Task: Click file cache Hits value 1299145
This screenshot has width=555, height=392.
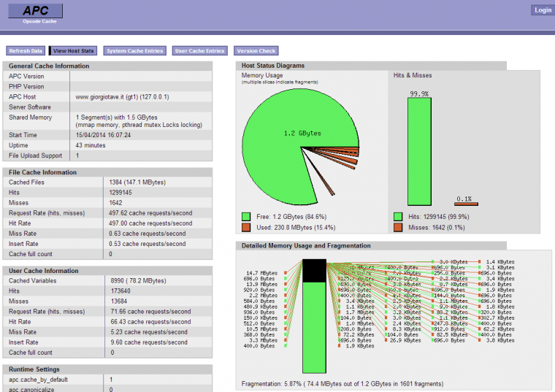Action: pos(120,193)
